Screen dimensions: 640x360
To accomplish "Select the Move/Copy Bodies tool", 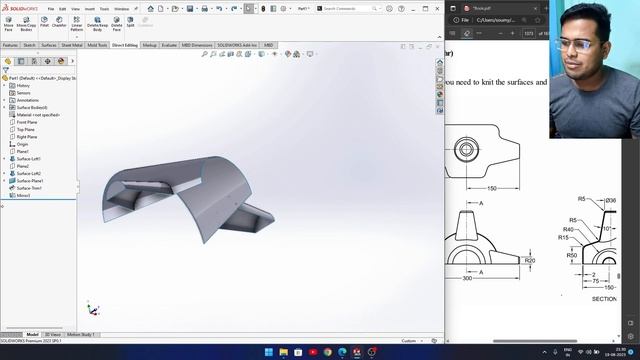I will point(26,24).
